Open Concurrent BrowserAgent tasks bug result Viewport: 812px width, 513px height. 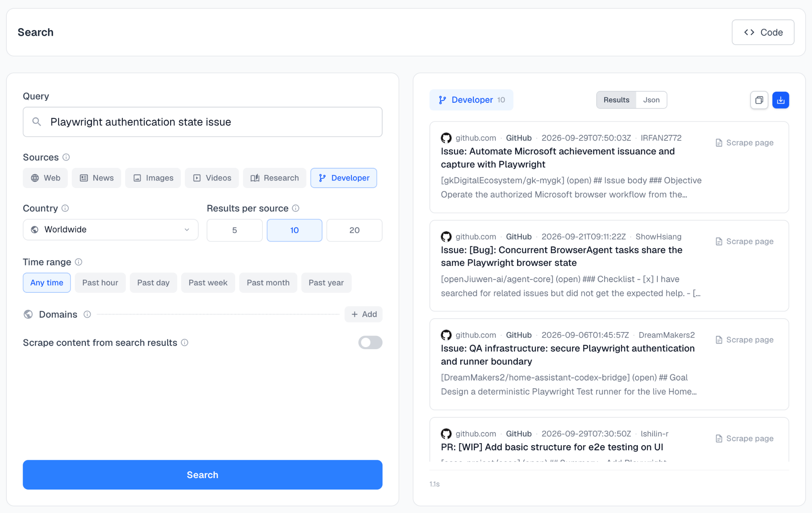tap(562, 256)
